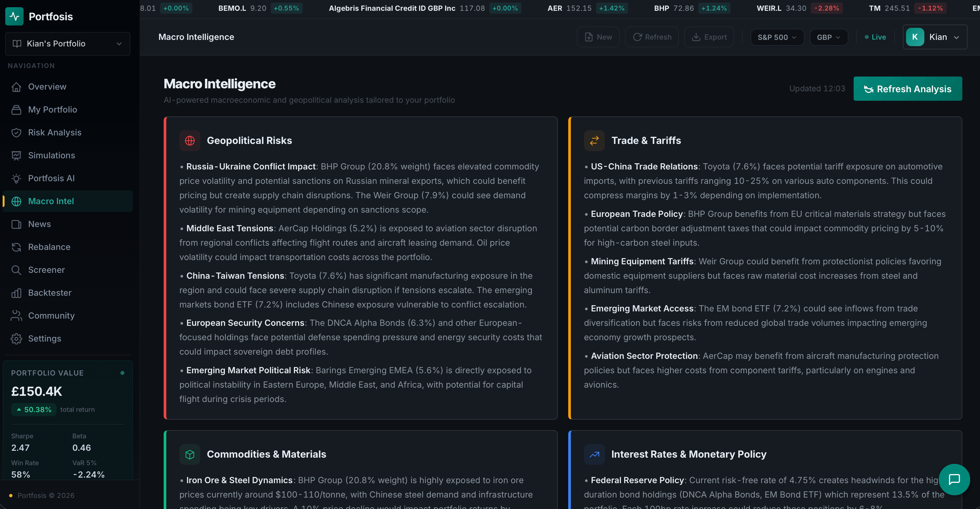The height and width of the screenshot is (509, 980).
Task: Click the Geopolitical Risks globe icon
Action: point(190,141)
